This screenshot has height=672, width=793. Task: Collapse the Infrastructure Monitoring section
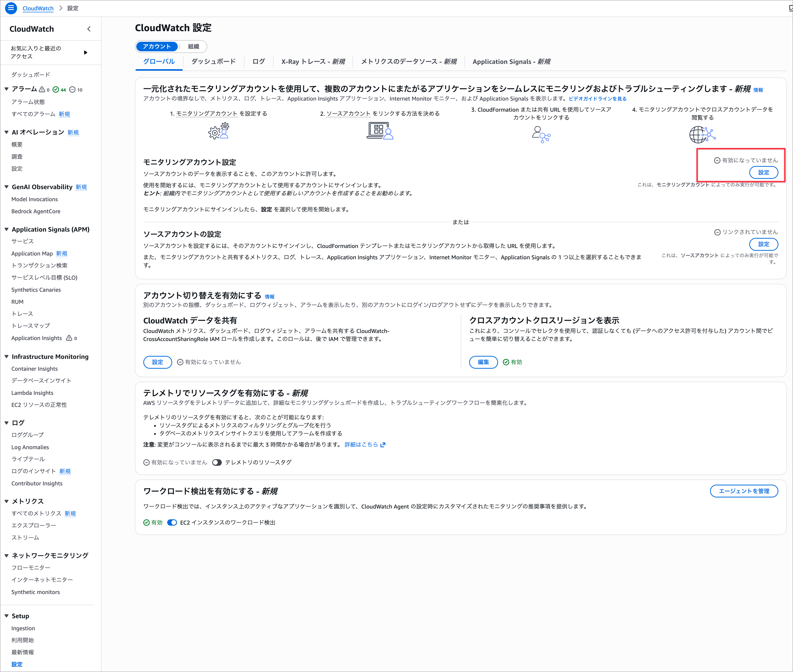click(x=7, y=357)
